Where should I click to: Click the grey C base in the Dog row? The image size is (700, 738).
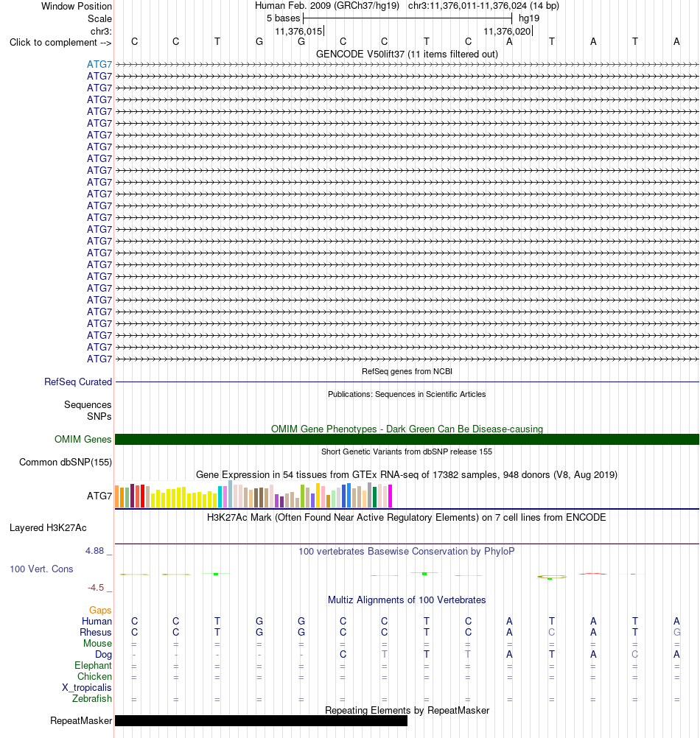pyautogui.click(x=634, y=655)
